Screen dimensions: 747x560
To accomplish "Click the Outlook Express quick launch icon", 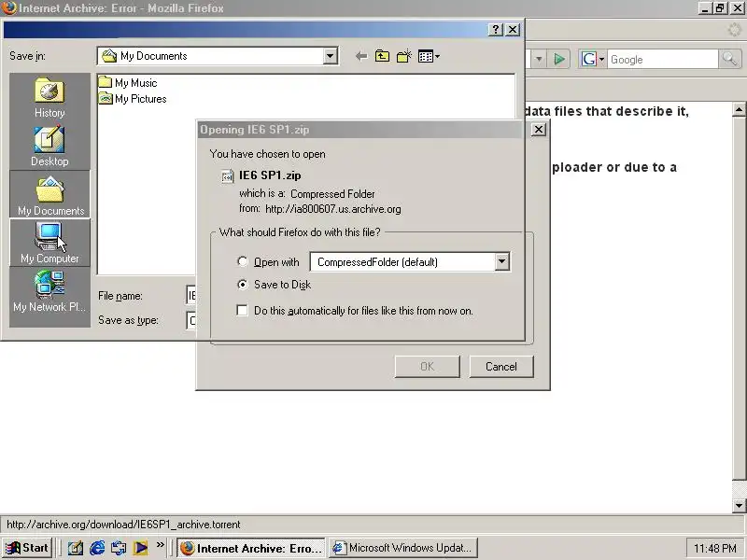I will click(119, 548).
